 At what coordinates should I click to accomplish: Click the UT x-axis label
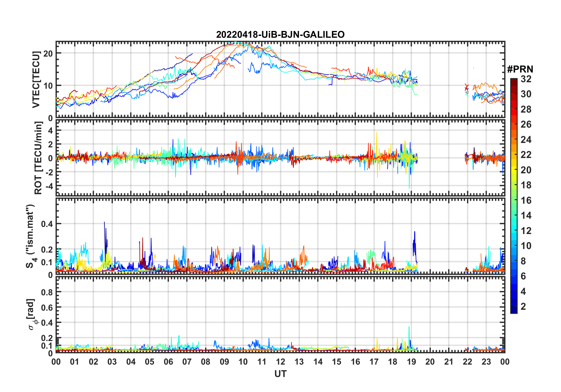pyautogui.click(x=280, y=374)
